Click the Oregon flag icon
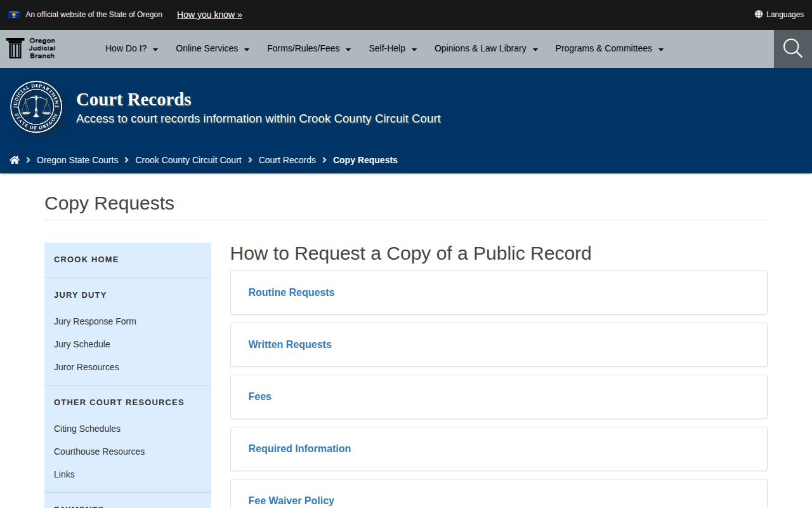The height and width of the screenshot is (508, 812). pyautogui.click(x=13, y=14)
